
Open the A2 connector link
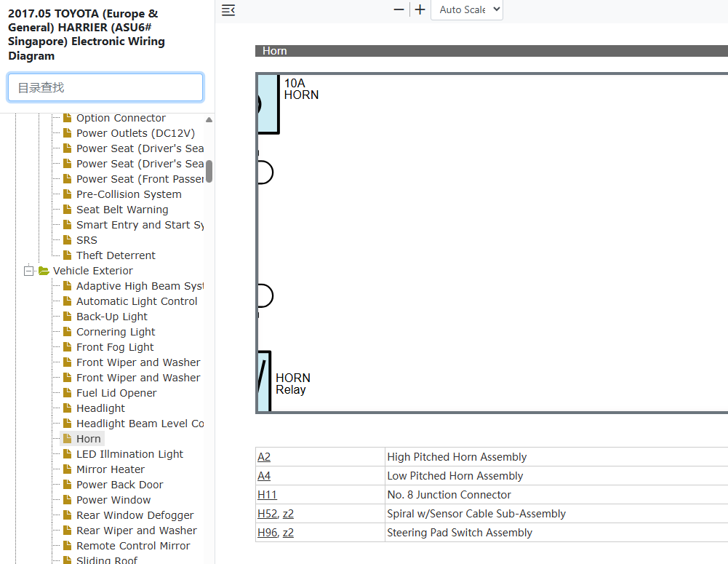264,457
